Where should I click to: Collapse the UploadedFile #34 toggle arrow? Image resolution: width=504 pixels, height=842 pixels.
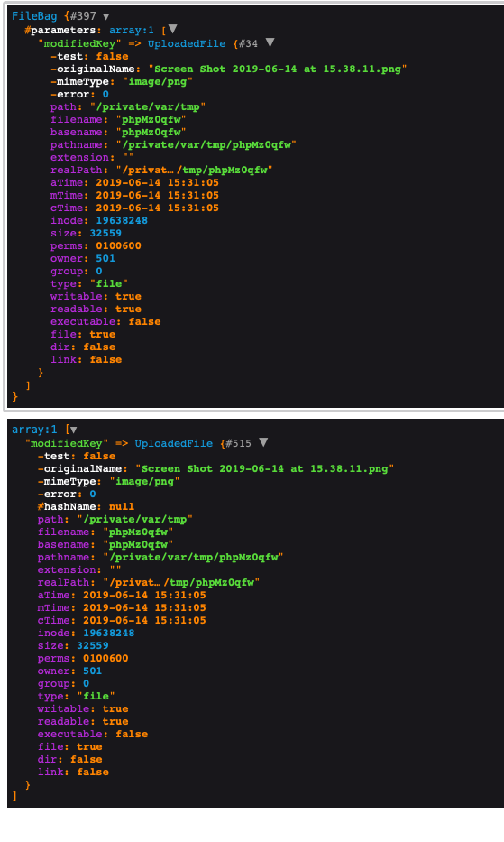point(270,42)
